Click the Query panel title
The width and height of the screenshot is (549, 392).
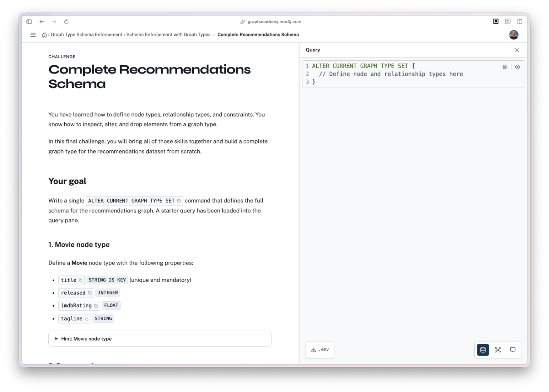(x=313, y=50)
